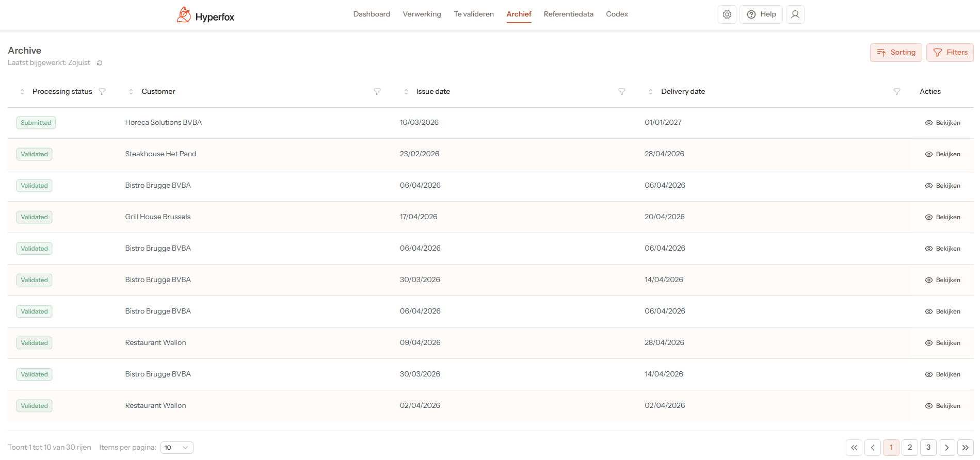This screenshot has height=460, width=980.
Task: Open the user profile icon
Action: coord(795,14)
